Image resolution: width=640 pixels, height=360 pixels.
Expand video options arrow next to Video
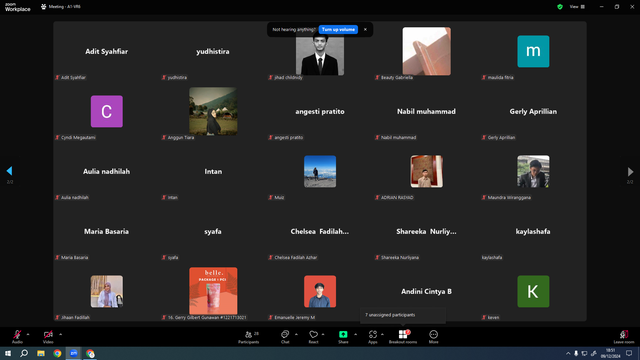pyautogui.click(x=60, y=334)
